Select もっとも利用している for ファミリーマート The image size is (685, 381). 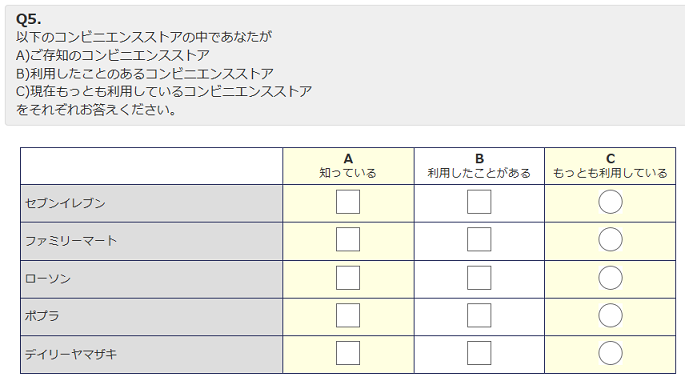pos(610,239)
